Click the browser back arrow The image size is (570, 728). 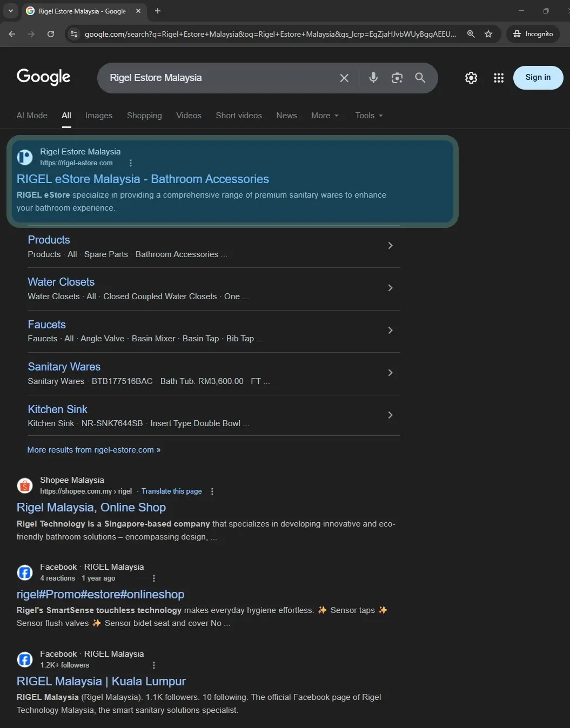click(12, 34)
